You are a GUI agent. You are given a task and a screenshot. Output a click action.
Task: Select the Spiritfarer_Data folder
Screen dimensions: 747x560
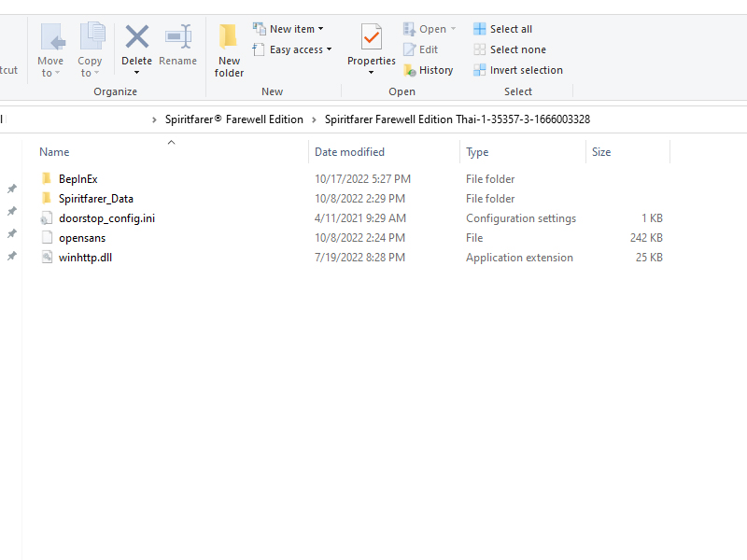tap(95, 199)
